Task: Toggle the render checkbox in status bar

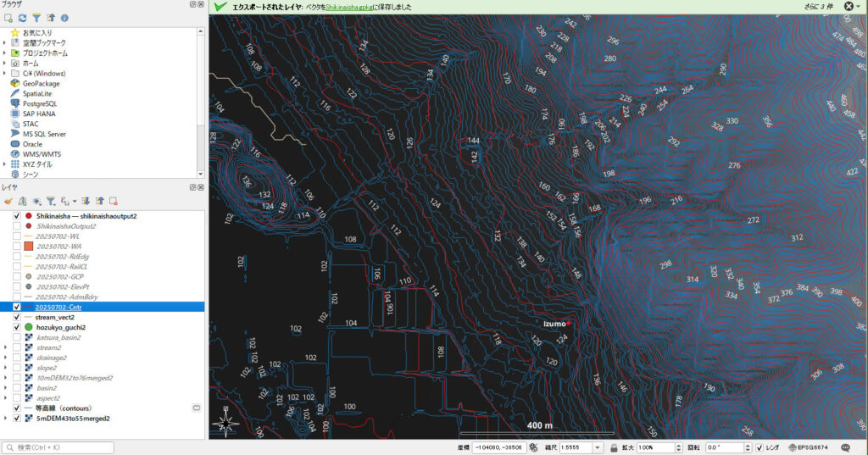Action: point(760,447)
